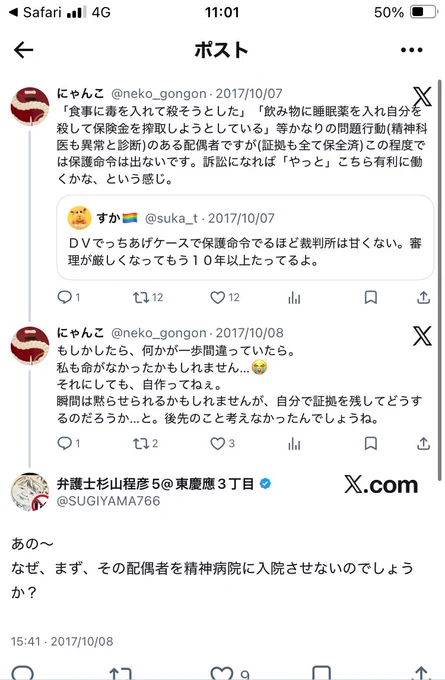Open 弁護士杉山程彦 profile avatar
445x680 pixels.
30,492
